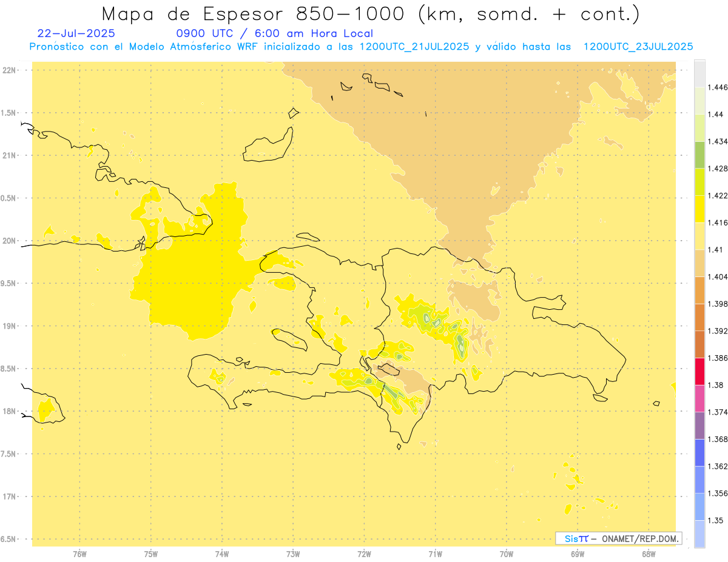The height and width of the screenshot is (562, 728).
Task: Click the legend value "1.434"
Action: point(717,141)
